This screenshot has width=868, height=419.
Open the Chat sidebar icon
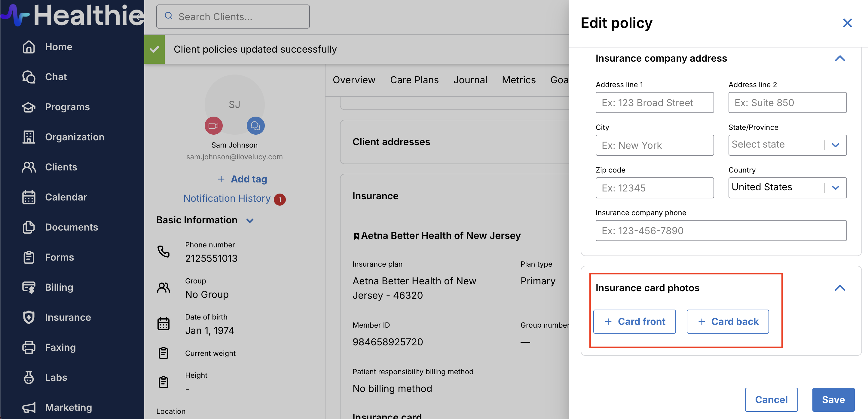pos(29,77)
